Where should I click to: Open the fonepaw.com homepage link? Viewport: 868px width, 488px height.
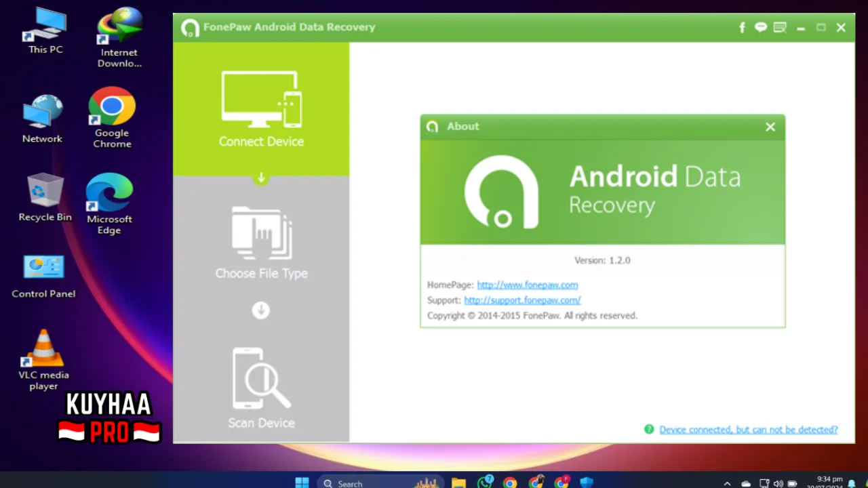click(528, 285)
